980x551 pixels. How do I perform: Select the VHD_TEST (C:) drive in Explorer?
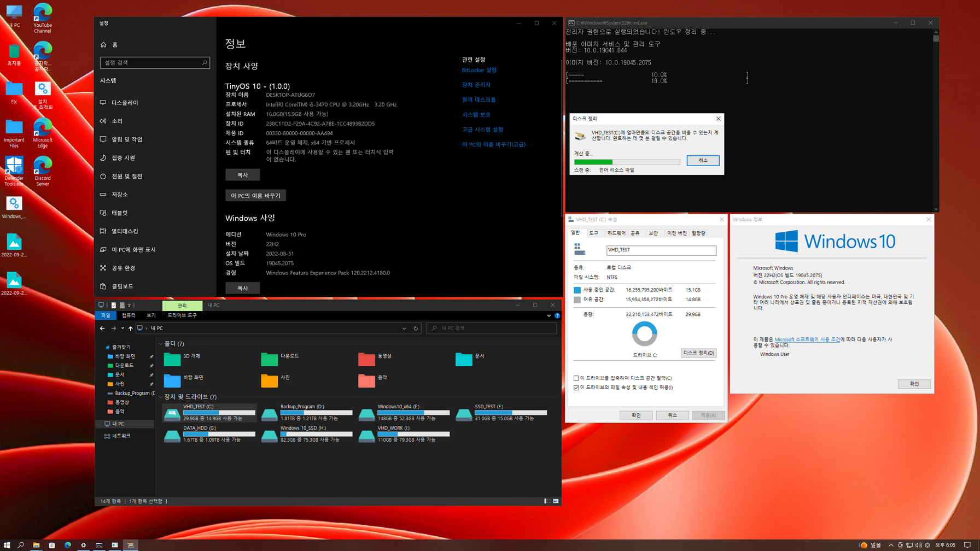pos(209,413)
